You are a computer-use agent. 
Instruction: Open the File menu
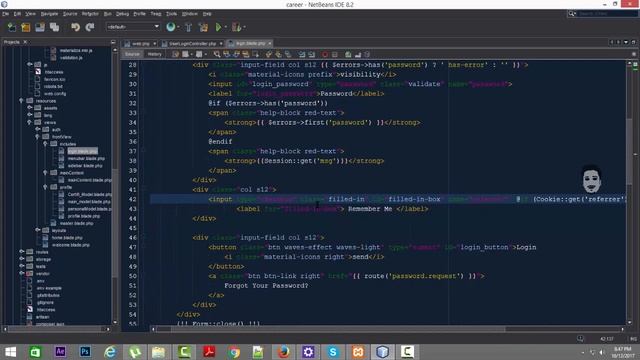[x=5, y=14]
